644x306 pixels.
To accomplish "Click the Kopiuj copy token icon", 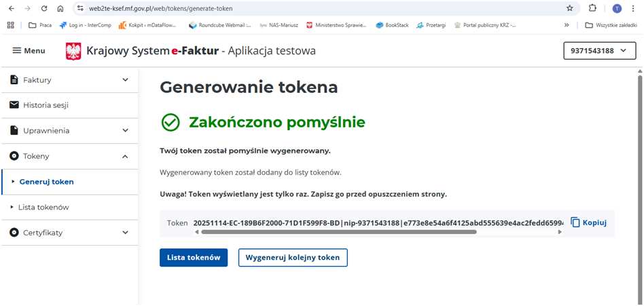I will (x=575, y=222).
